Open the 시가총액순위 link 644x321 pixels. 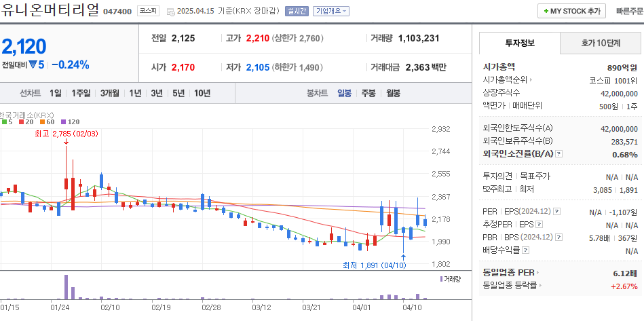point(507,80)
